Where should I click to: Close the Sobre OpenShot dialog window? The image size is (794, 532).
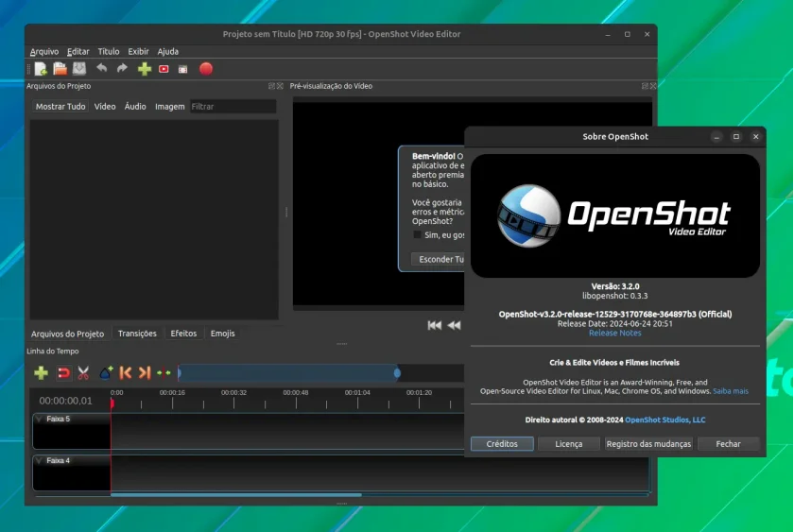coord(756,137)
